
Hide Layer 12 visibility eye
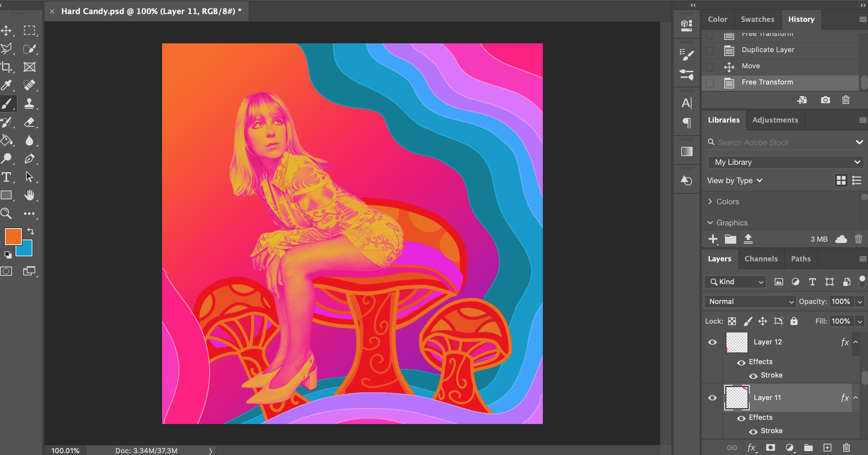712,342
